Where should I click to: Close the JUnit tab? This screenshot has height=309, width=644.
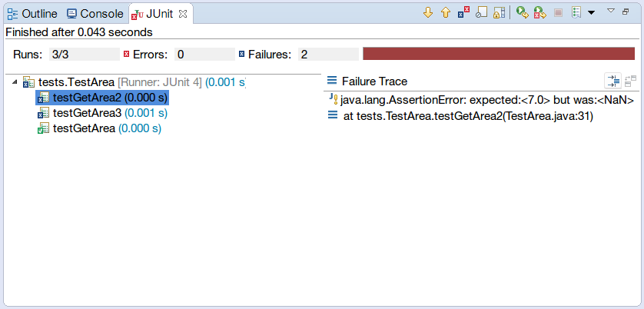click(183, 14)
